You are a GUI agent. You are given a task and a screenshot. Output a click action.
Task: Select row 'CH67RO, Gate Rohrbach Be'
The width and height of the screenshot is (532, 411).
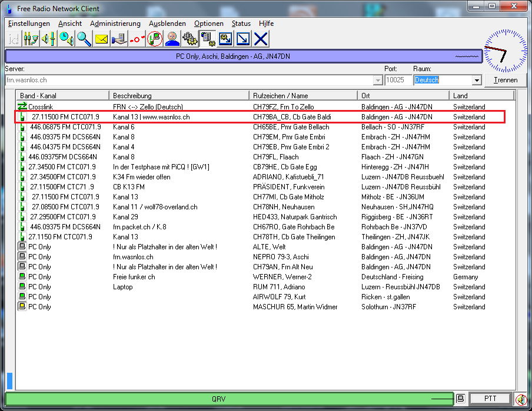point(265,227)
